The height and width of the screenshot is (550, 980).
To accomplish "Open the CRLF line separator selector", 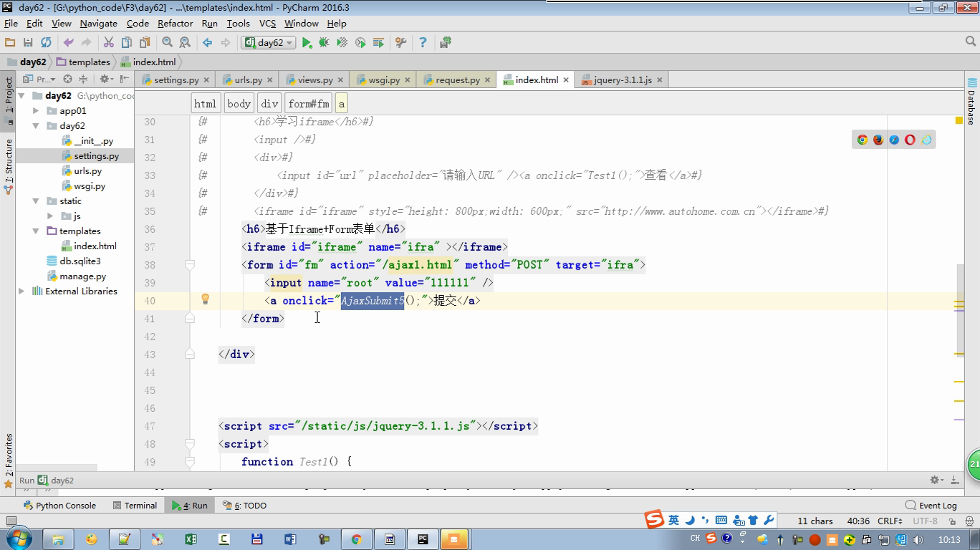I will 890,521.
